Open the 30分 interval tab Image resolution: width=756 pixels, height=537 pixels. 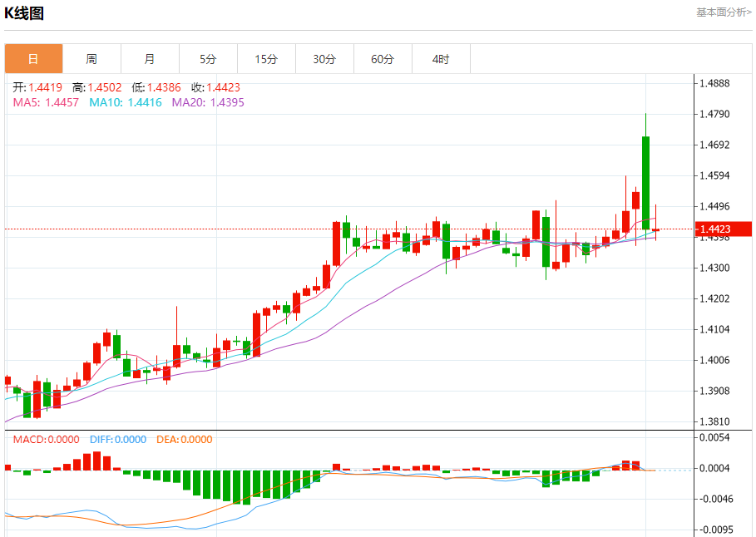(324, 59)
